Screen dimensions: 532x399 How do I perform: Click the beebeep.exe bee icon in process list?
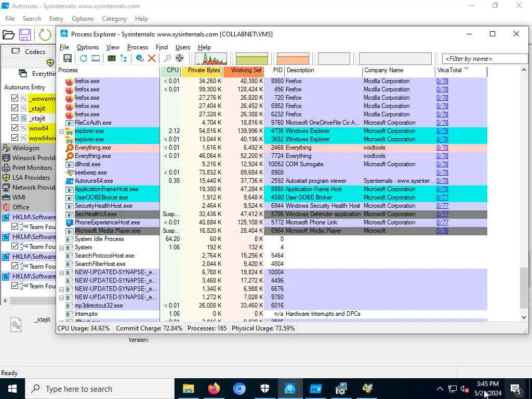(69, 172)
